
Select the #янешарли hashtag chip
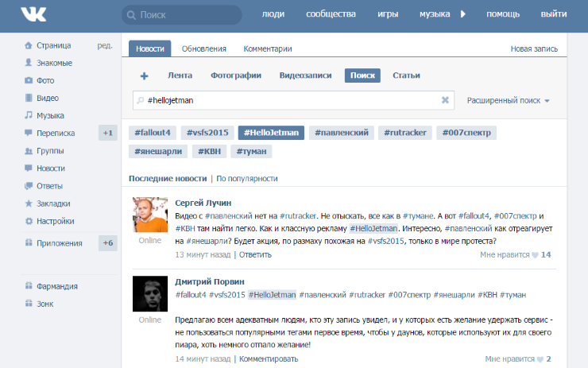pos(158,152)
